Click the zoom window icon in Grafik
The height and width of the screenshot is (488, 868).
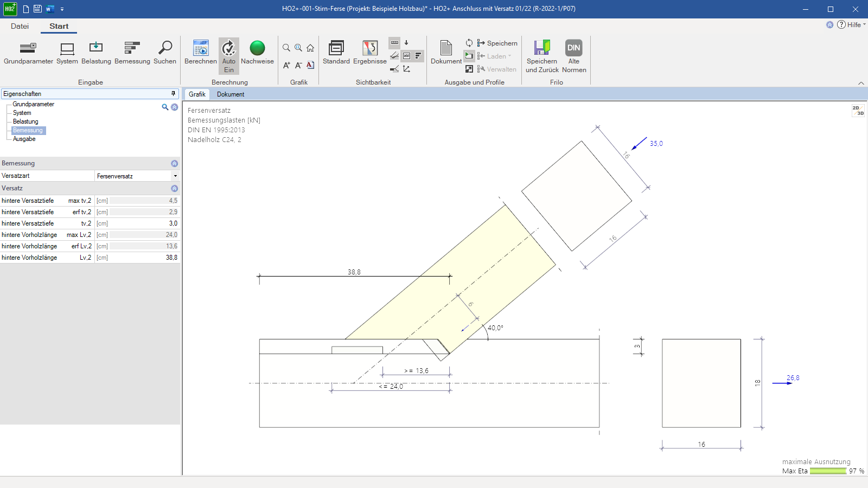click(298, 48)
